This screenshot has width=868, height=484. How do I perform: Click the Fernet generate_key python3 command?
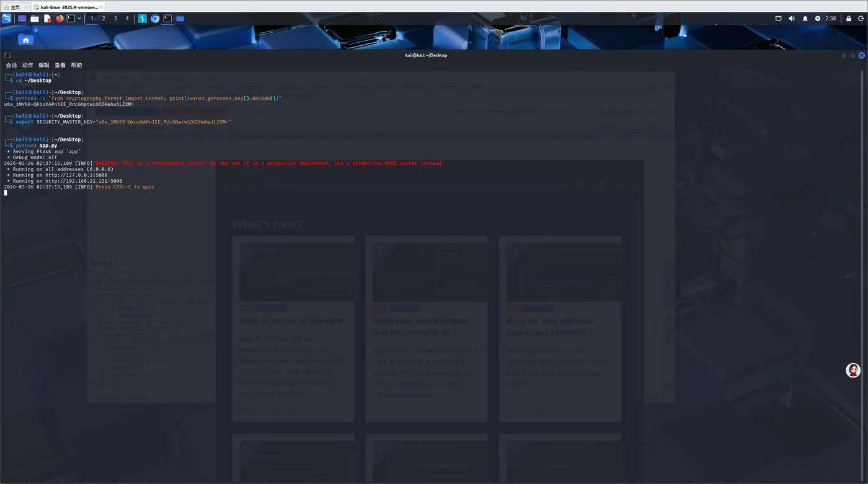click(x=148, y=99)
